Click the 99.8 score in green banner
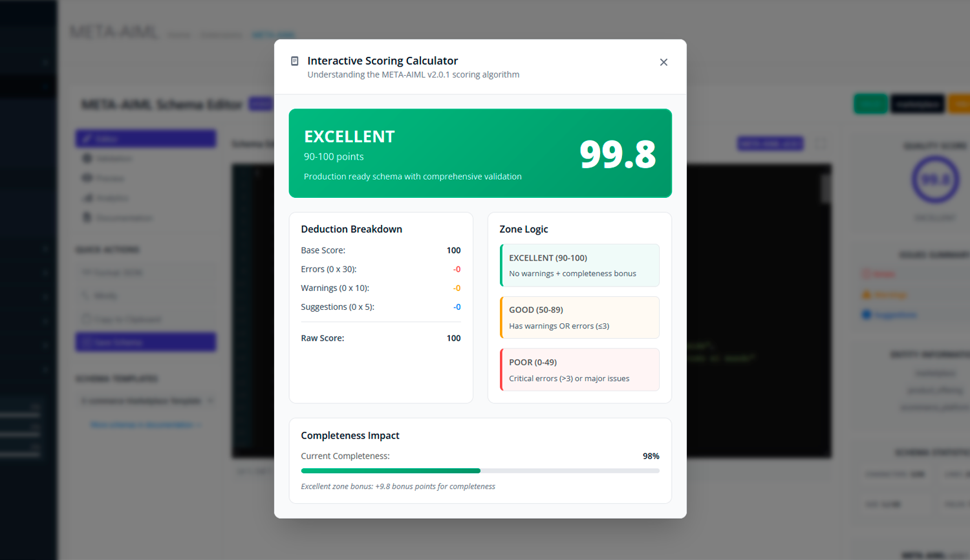970x560 pixels. (x=618, y=154)
